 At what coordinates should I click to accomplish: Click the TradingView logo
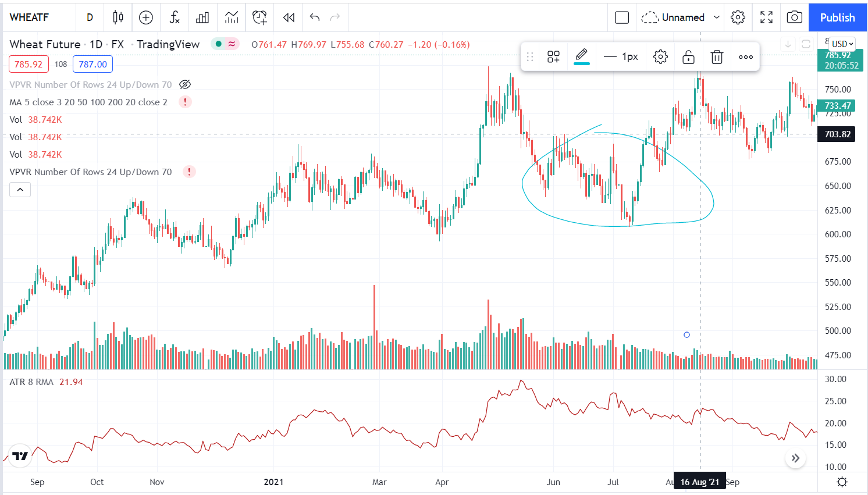[x=20, y=456]
